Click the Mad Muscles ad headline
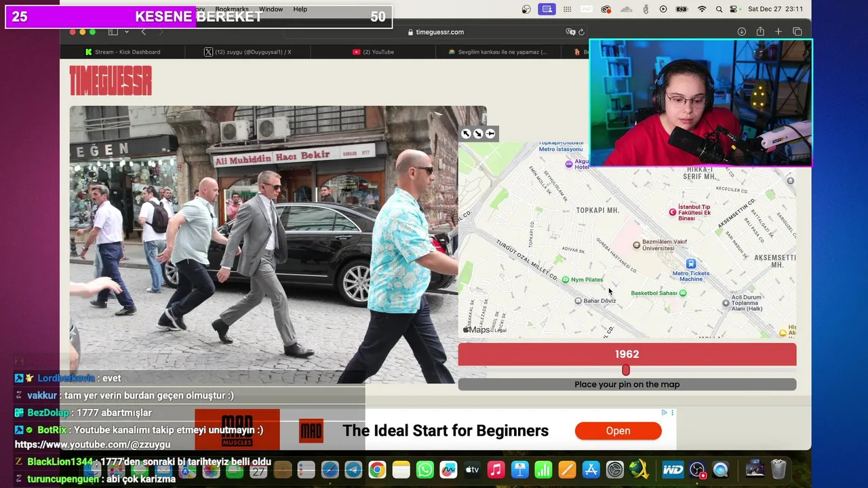Viewport: 868px width, 488px height. [446, 430]
